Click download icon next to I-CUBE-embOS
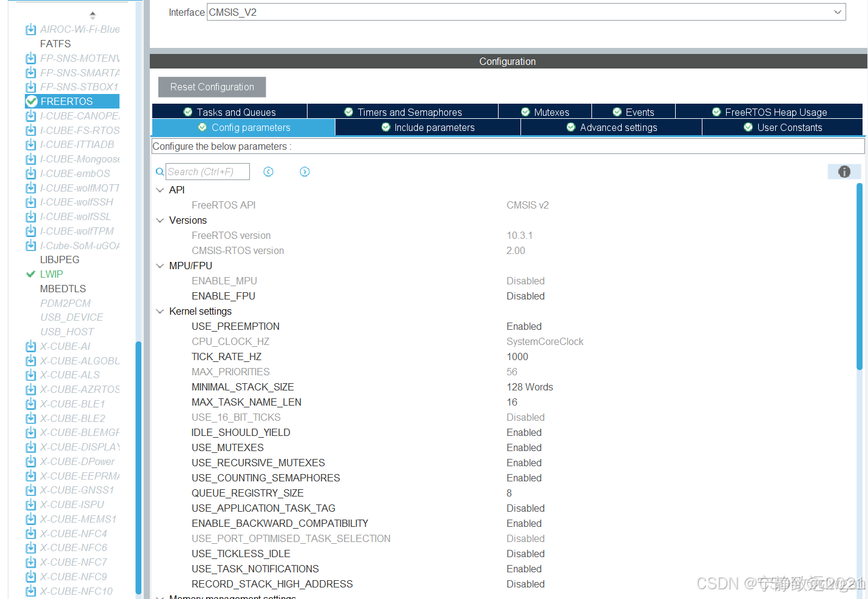Image resolution: width=868 pixels, height=599 pixels. (31, 173)
